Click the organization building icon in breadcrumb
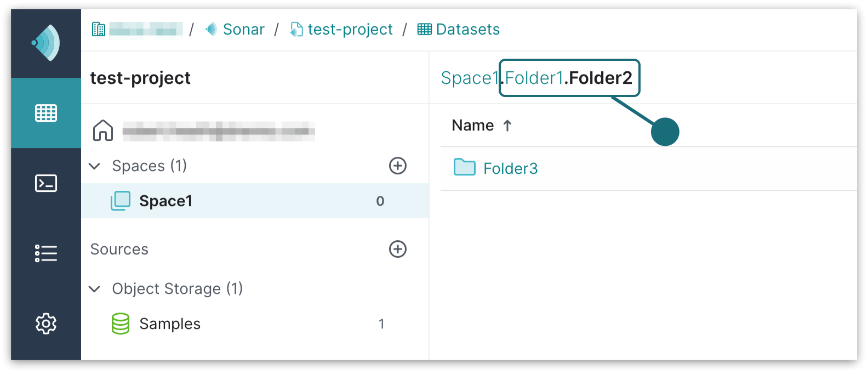 coord(99,29)
